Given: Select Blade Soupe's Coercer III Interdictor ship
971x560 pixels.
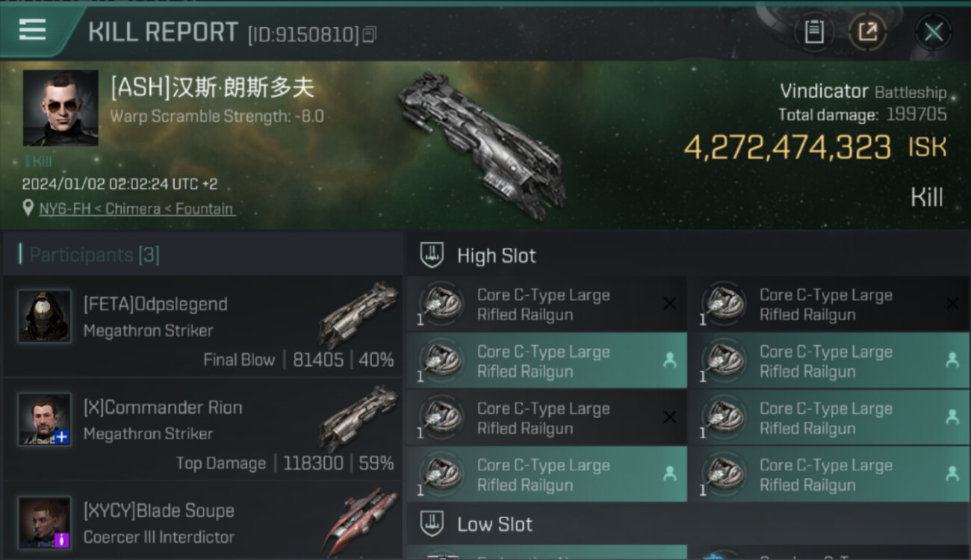Looking at the screenshot, I should tap(359, 520).
